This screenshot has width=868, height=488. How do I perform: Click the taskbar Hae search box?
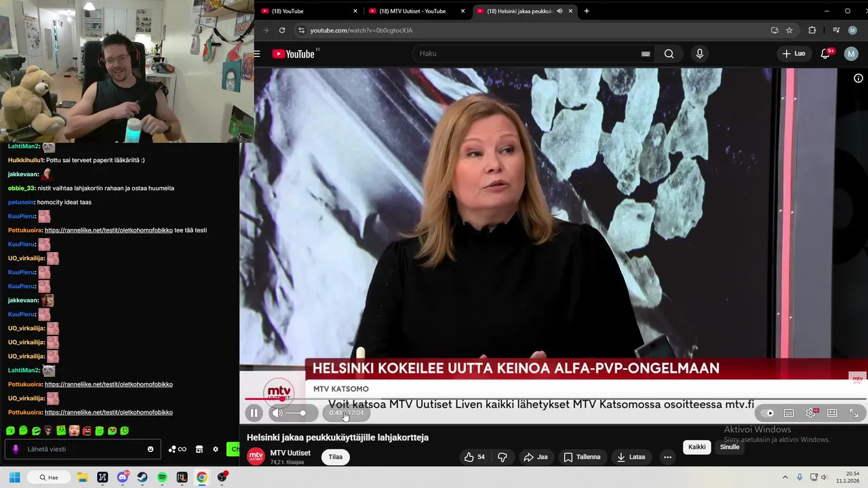[x=49, y=477]
